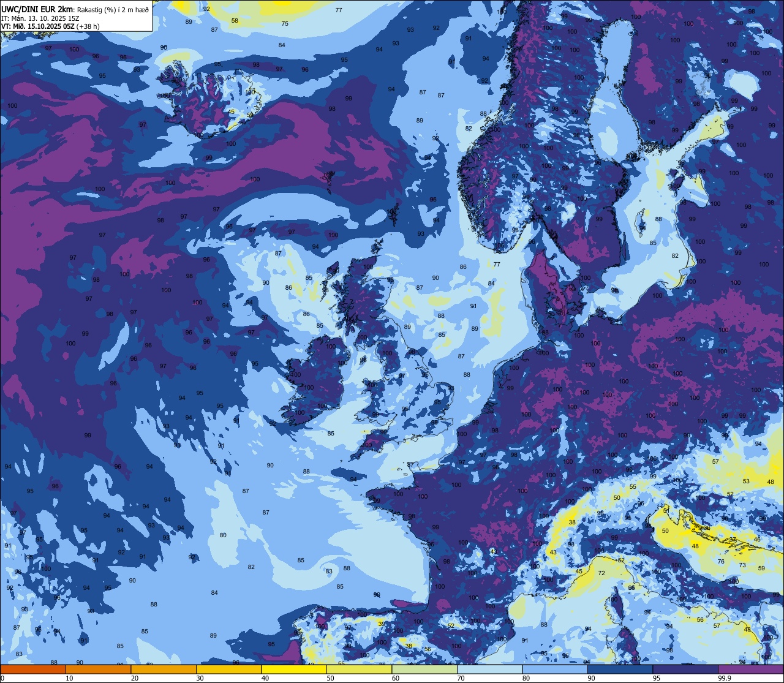
Task: Click the 90–95% medium blue legend swatch
Action: (x=620, y=669)
